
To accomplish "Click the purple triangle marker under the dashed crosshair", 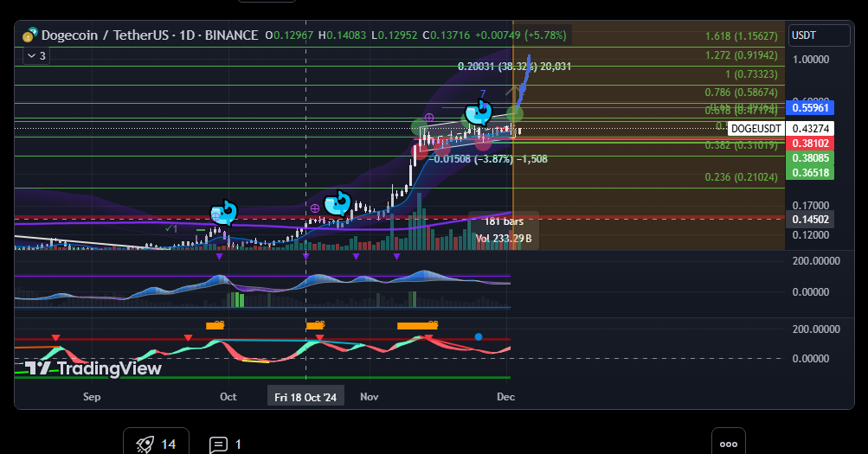I will 306,257.
